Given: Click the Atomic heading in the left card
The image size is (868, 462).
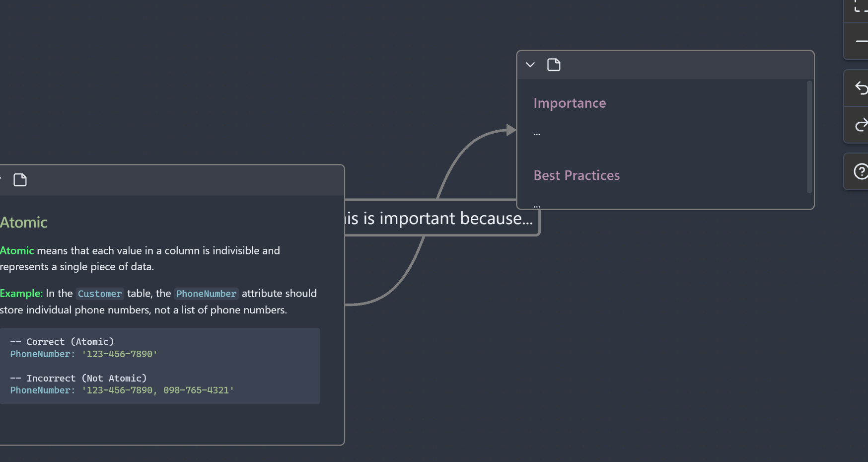Looking at the screenshot, I should [x=24, y=223].
